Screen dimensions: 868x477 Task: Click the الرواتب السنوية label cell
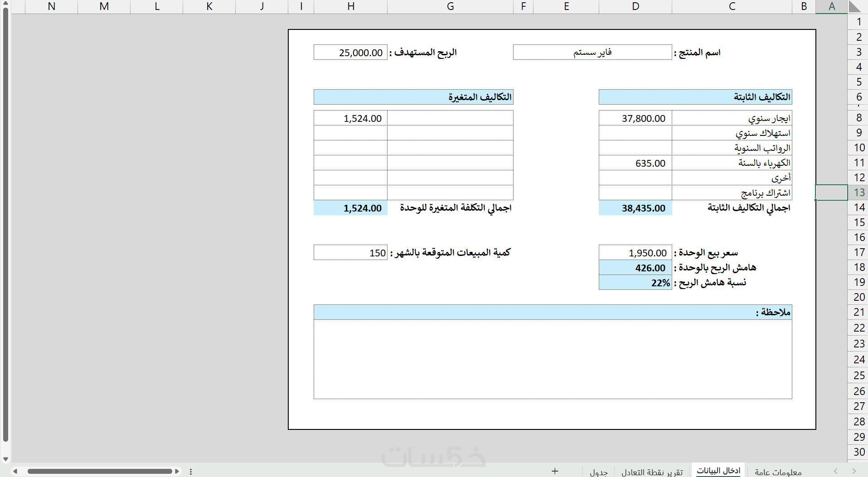[732, 148]
